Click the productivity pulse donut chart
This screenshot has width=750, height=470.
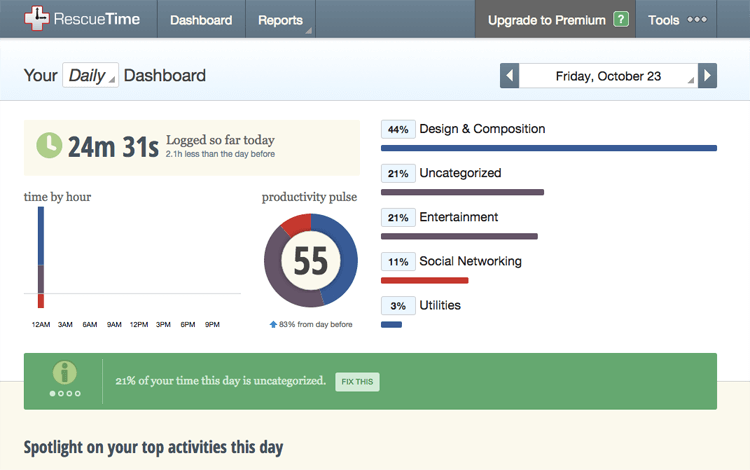310,261
